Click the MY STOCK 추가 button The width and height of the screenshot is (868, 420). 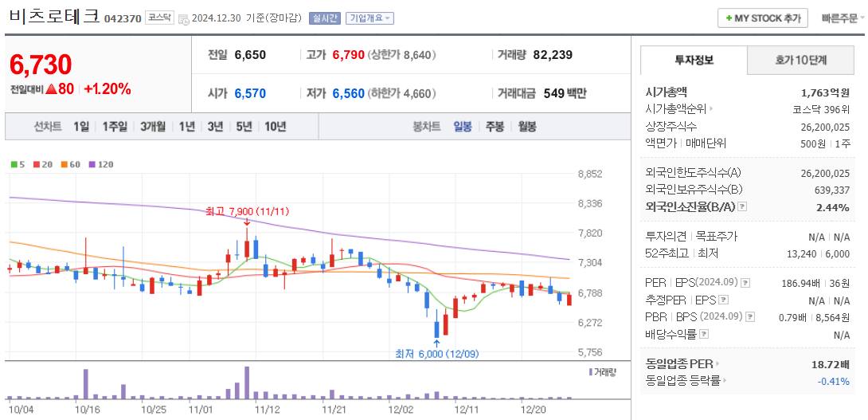click(x=763, y=18)
